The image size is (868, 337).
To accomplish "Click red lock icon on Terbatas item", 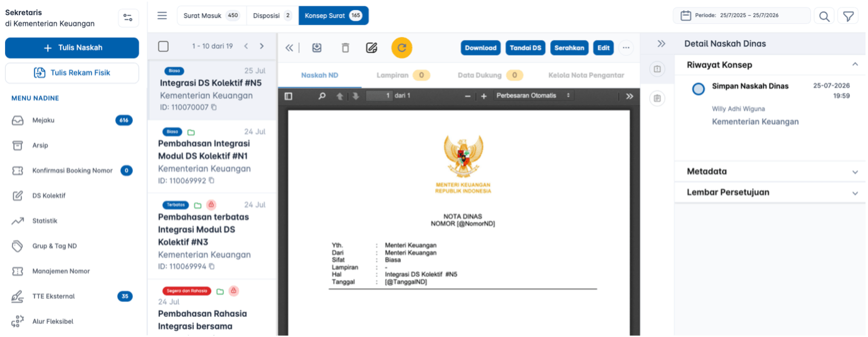I will coord(211,205).
